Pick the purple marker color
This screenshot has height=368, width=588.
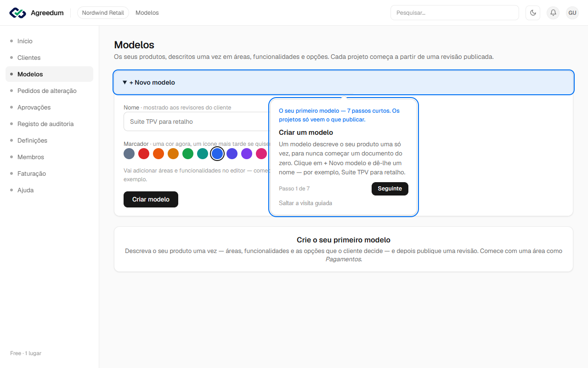(247, 154)
